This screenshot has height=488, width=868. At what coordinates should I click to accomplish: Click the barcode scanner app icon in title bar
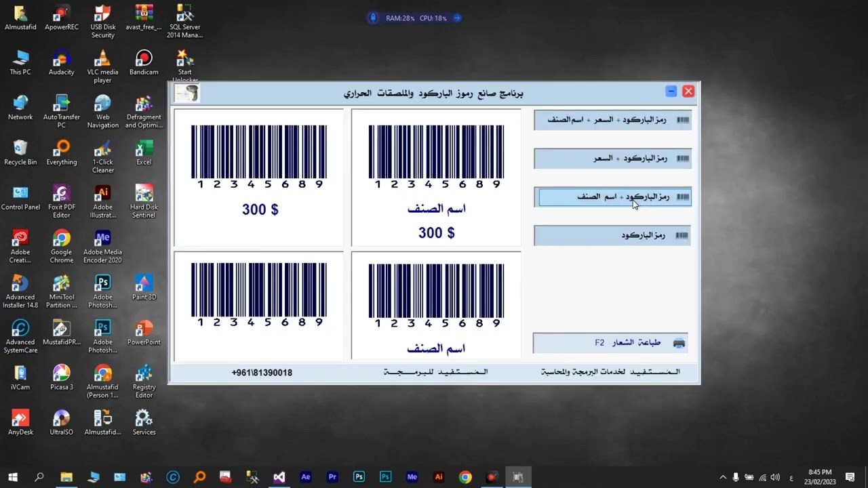[187, 93]
